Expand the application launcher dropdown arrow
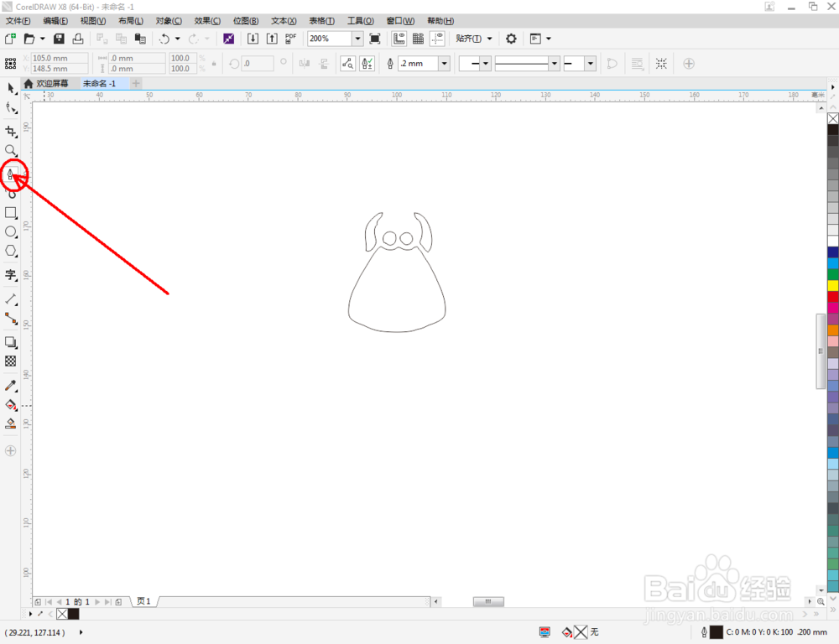Screen dimensions: 839x644 [549, 39]
